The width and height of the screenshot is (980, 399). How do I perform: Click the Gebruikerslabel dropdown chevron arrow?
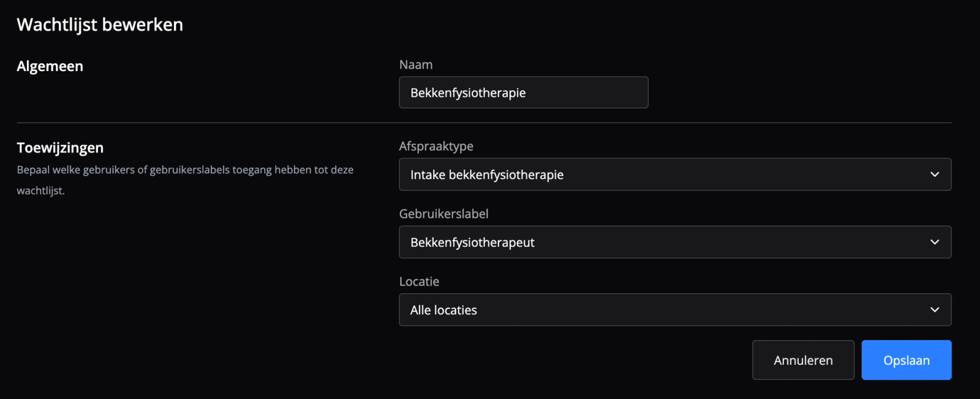(x=935, y=241)
